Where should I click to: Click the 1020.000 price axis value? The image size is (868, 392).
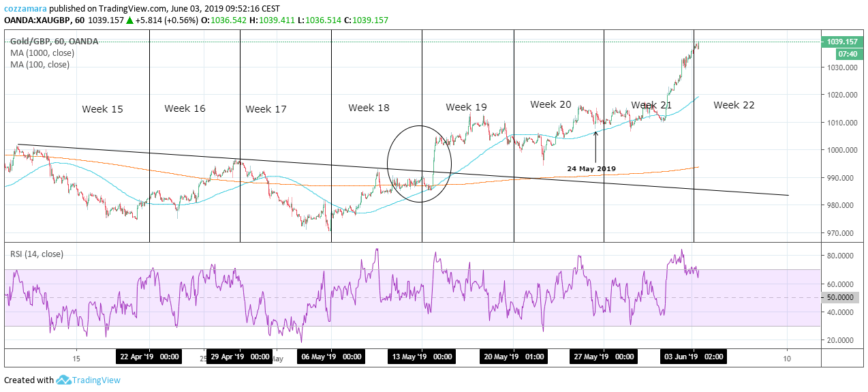(841, 95)
